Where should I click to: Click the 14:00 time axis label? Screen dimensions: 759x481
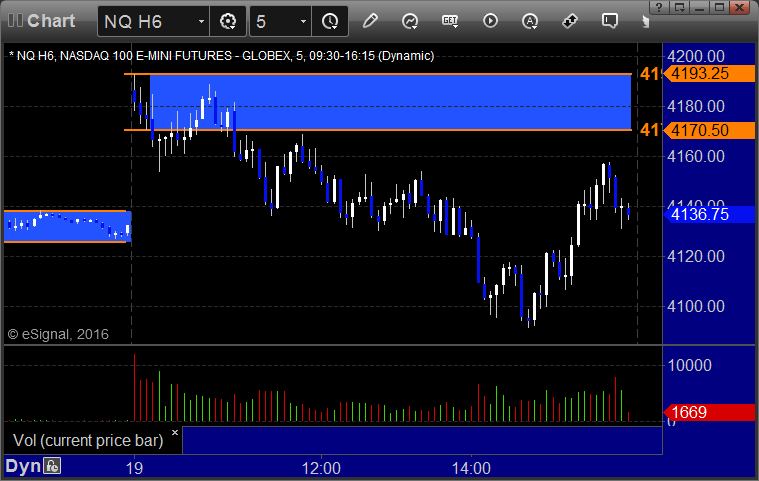coord(471,468)
